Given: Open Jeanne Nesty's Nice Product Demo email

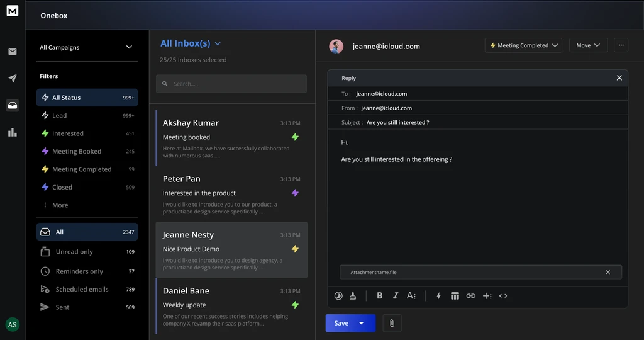Looking at the screenshot, I should tap(231, 250).
